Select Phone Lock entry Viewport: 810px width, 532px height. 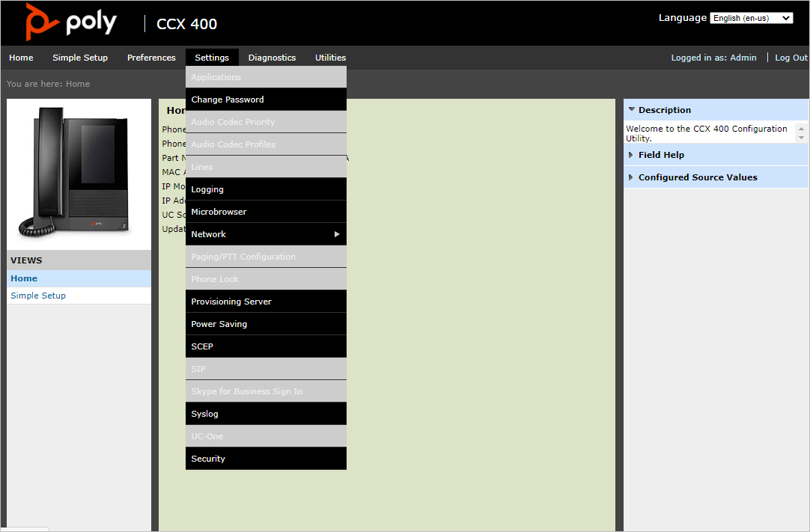pos(266,279)
